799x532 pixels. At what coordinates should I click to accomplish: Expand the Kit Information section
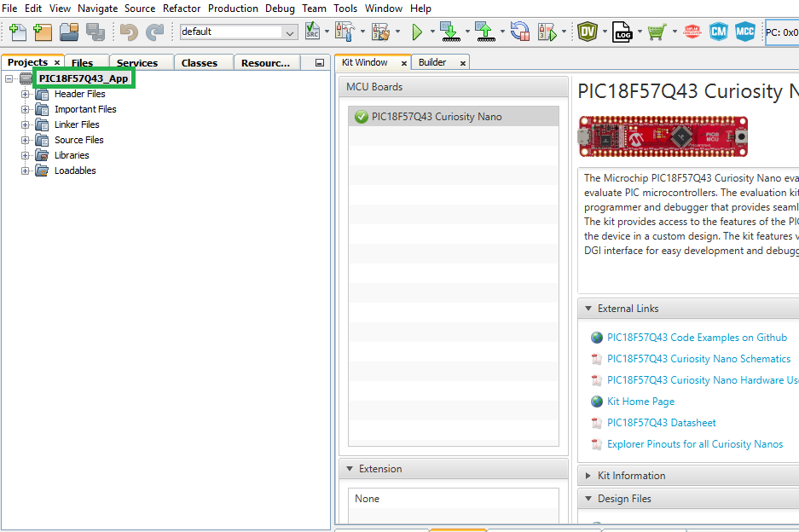click(588, 476)
